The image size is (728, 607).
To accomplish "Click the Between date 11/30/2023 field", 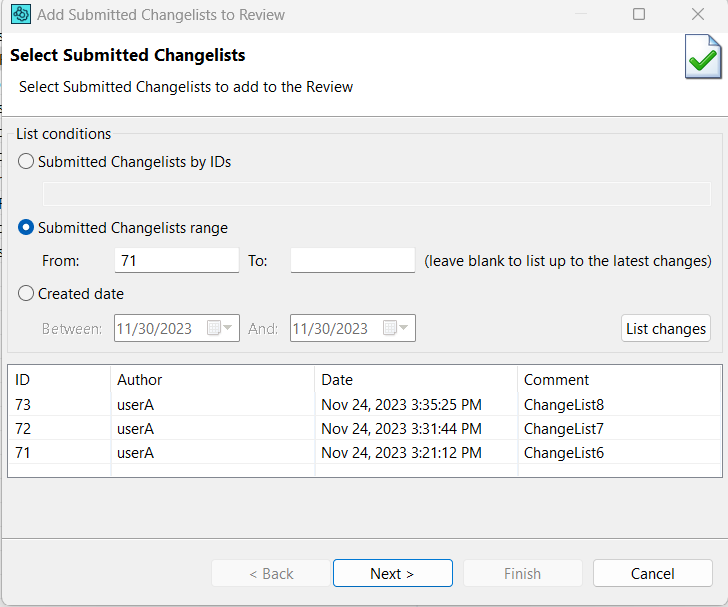I will pyautogui.click(x=177, y=328).
